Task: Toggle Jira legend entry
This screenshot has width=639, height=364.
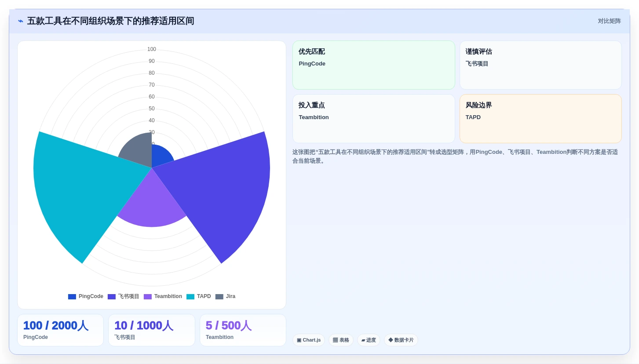Action: pos(225,297)
